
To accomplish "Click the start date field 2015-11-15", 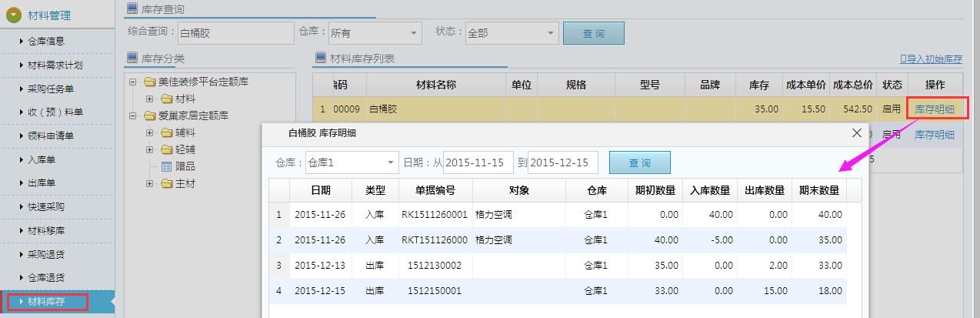I will (478, 162).
